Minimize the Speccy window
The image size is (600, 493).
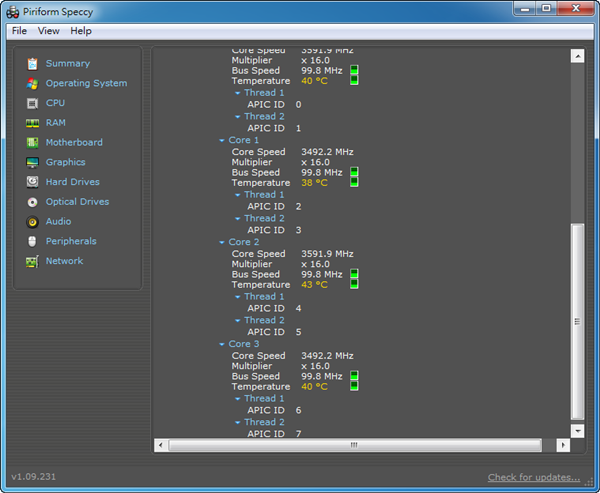[x=525, y=8]
